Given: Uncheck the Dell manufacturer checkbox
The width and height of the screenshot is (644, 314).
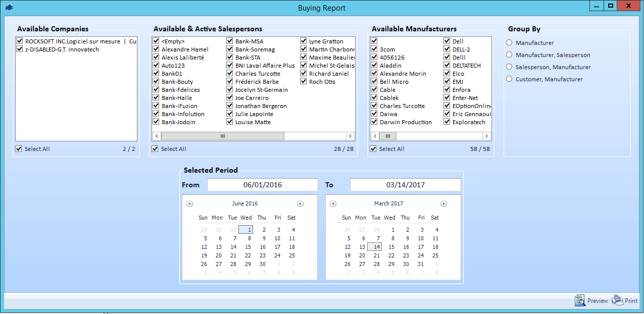Looking at the screenshot, I should 447,41.
